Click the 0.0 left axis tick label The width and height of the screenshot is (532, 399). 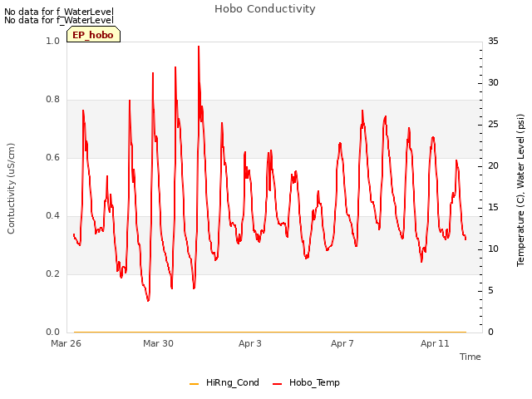52,332
